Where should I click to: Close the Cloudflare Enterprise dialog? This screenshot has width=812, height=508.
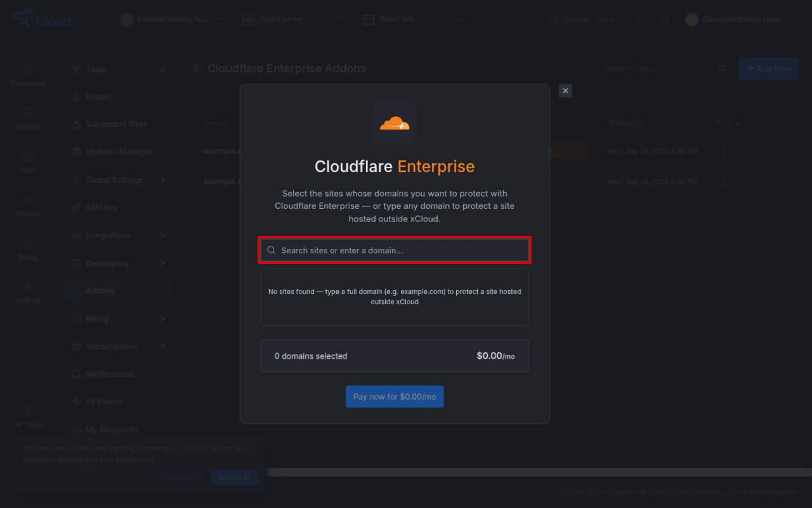click(566, 91)
